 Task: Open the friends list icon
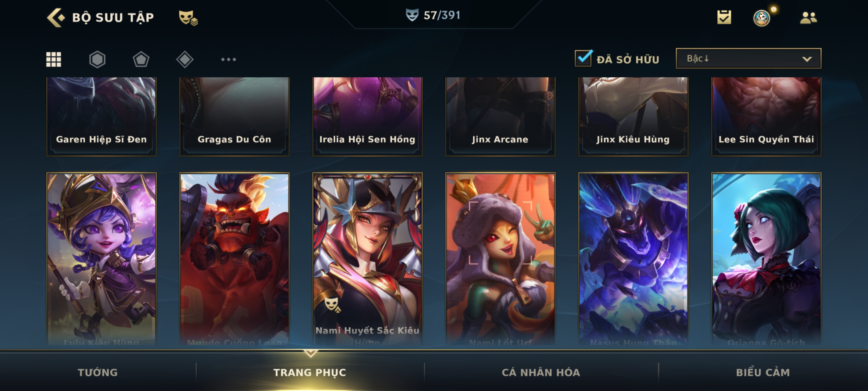[808, 18]
